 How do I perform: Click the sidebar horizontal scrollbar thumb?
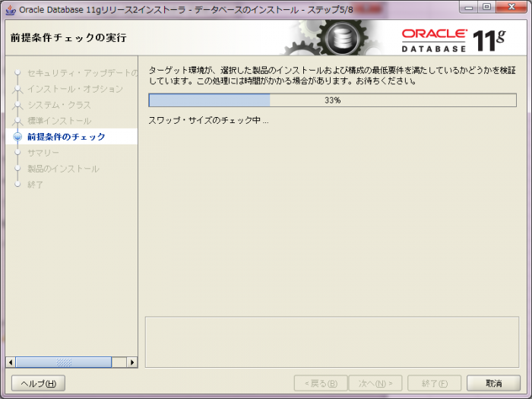pyautogui.click(x=63, y=363)
